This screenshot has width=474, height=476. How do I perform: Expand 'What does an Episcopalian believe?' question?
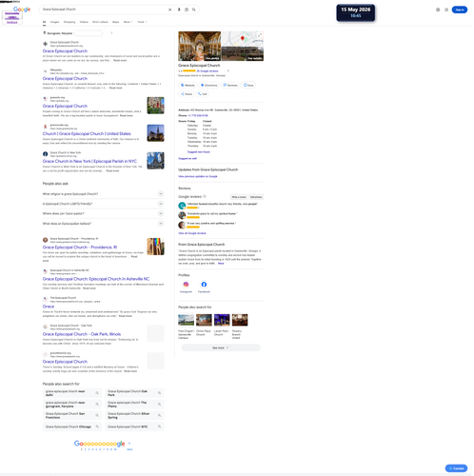click(103, 224)
